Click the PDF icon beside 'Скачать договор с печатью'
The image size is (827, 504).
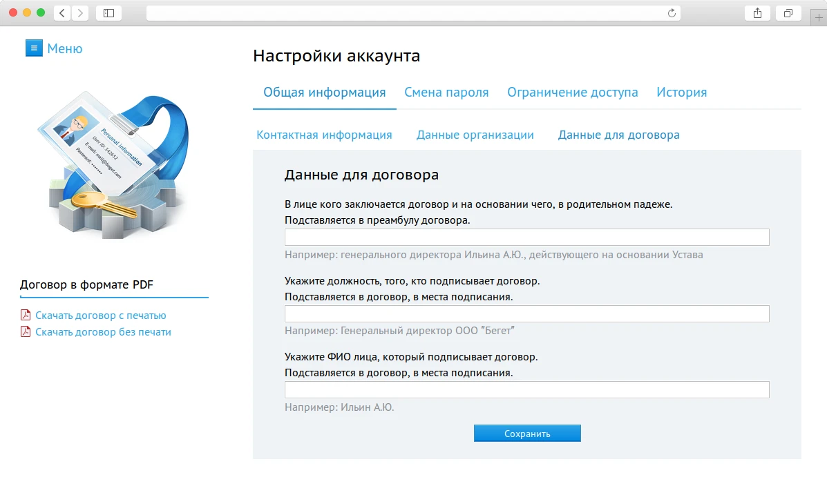coord(26,314)
